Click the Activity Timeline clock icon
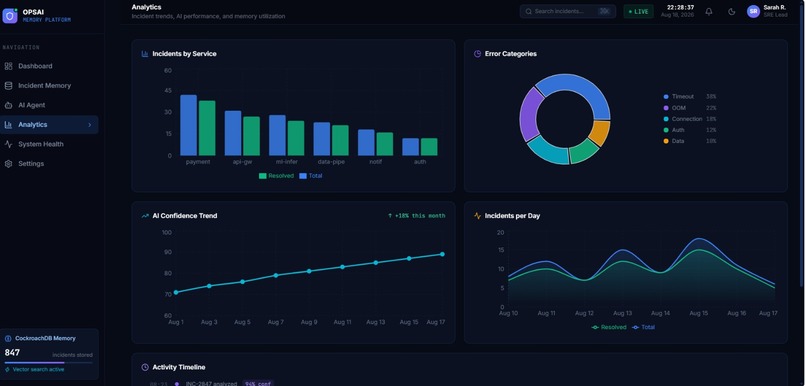The width and height of the screenshot is (806, 386). pyautogui.click(x=145, y=367)
